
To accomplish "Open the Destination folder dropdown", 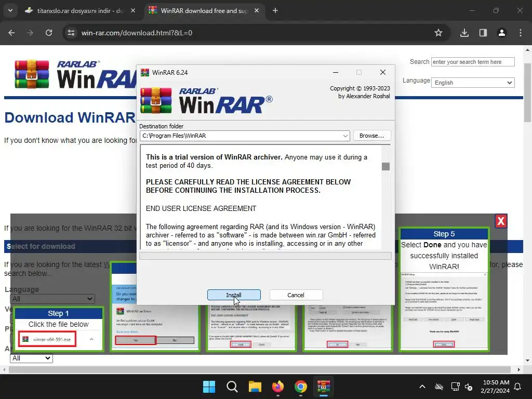I will 345,136.
